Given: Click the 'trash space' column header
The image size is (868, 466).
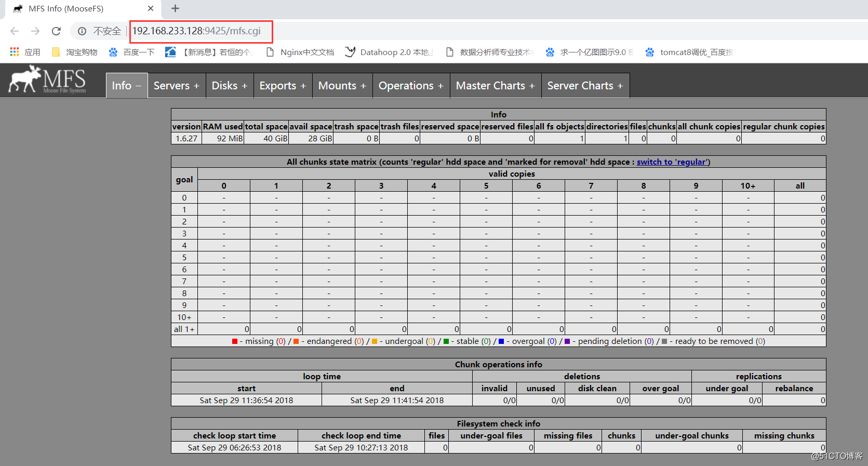Looking at the screenshot, I should pos(356,127).
